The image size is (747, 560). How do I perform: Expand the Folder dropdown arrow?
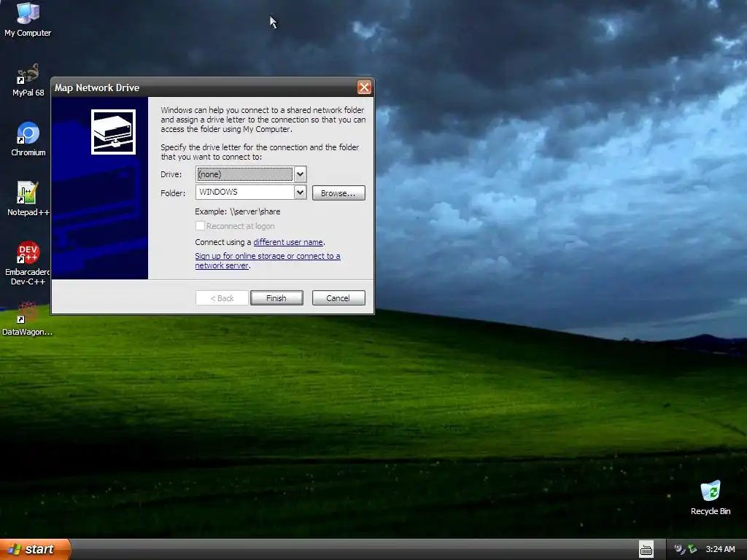[x=300, y=192]
